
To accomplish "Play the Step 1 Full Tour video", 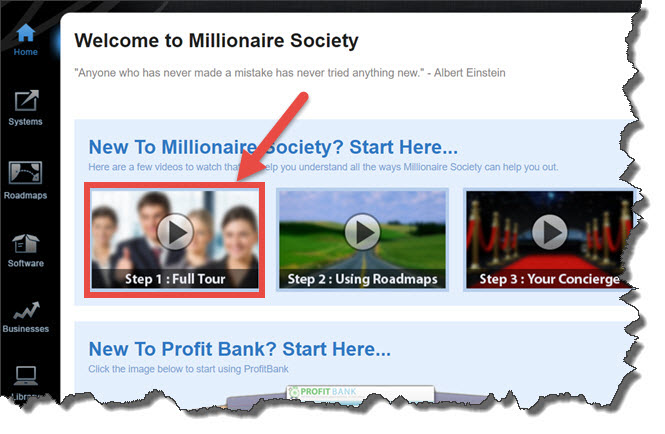I will click(175, 232).
